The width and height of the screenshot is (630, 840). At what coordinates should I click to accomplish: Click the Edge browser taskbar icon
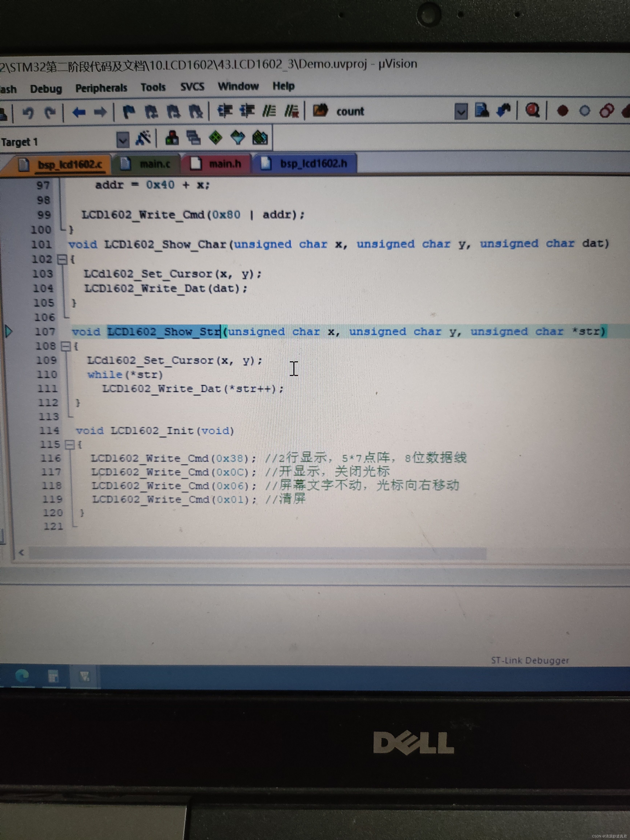point(22,676)
